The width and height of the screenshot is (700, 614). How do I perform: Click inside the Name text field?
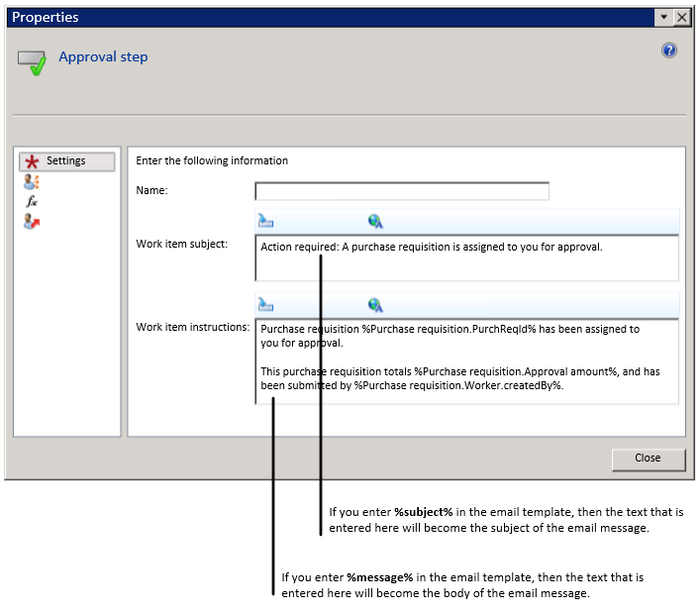401,191
